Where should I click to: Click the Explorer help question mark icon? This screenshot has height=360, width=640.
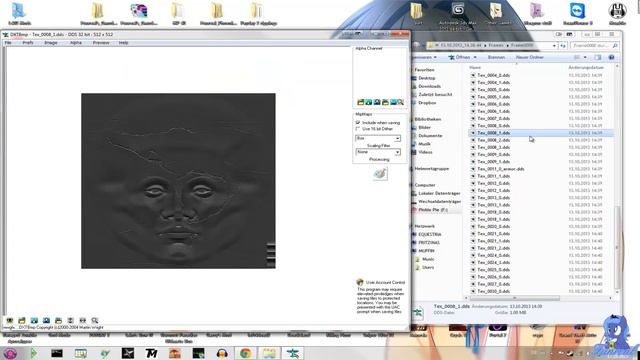point(611,57)
